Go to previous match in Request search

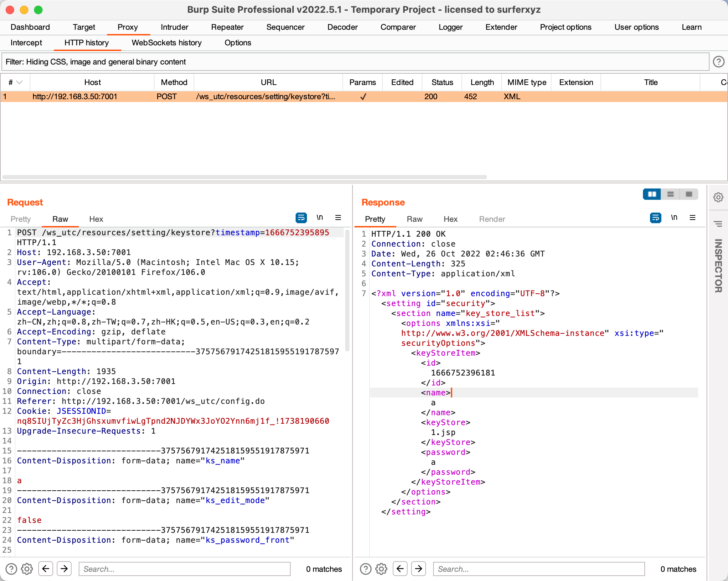pyautogui.click(x=46, y=569)
